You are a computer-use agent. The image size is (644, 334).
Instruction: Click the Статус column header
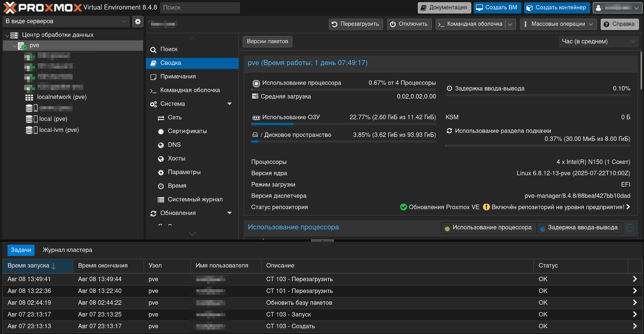click(x=580, y=266)
